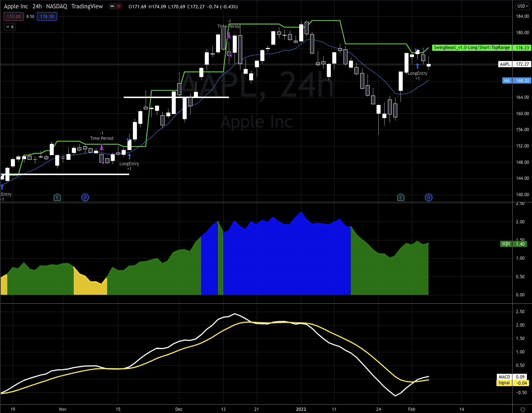Click the blue 178.50 buy price button
The image size is (532, 413).
click(47, 16)
